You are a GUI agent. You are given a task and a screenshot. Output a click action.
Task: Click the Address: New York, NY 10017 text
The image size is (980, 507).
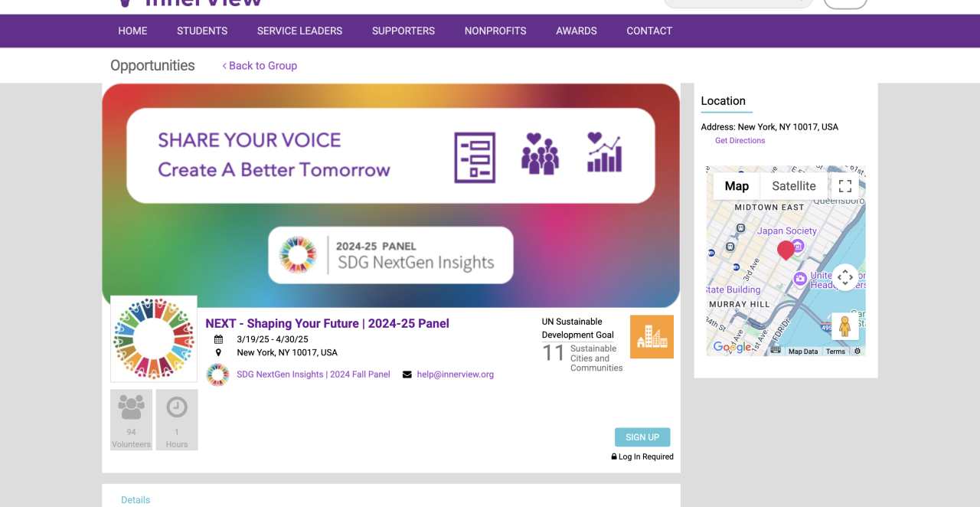coord(769,127)
